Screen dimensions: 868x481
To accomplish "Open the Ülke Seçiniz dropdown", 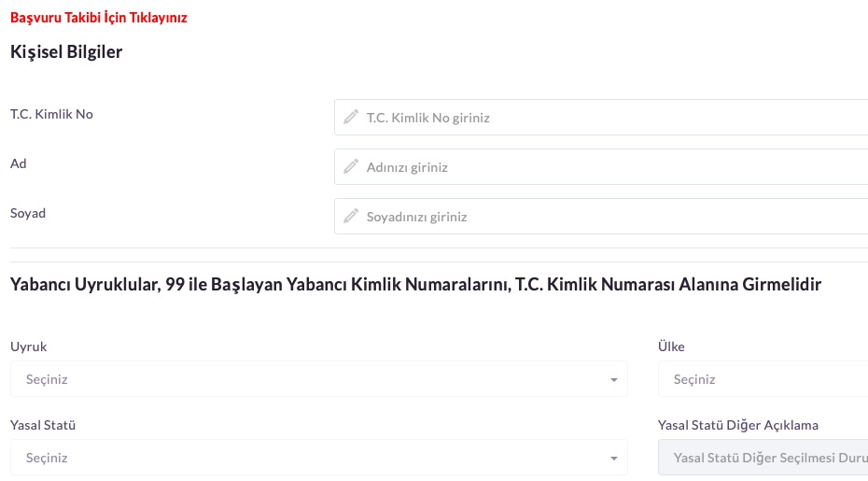I will coord(761,379).
